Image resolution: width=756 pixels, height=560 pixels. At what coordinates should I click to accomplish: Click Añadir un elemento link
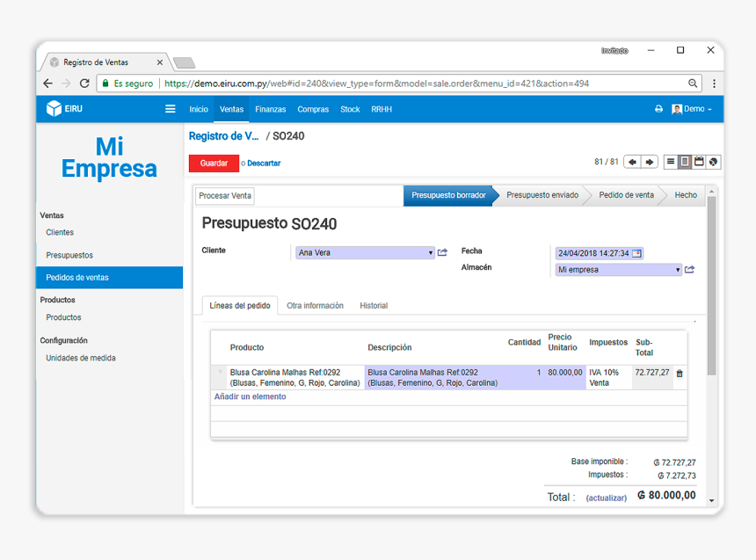pyautogui.click(x=250, y=396)
